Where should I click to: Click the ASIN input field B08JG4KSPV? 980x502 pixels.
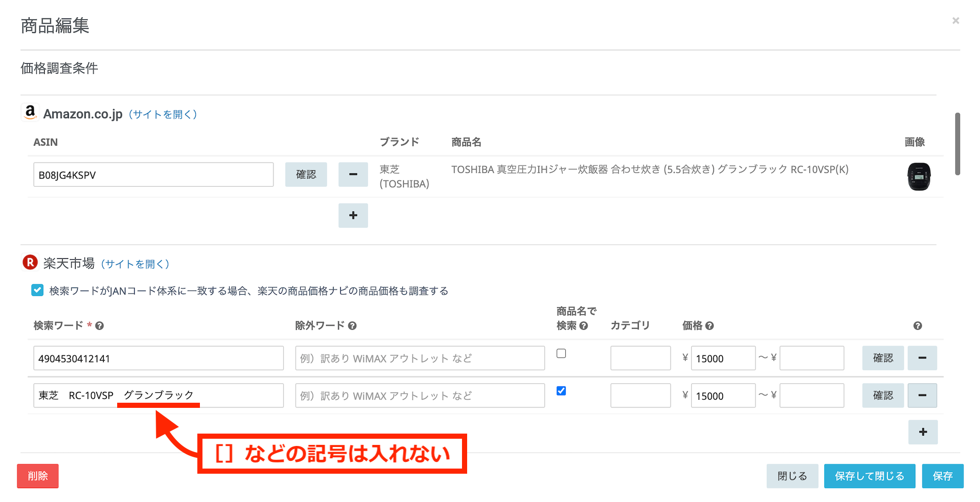(153, 175)
